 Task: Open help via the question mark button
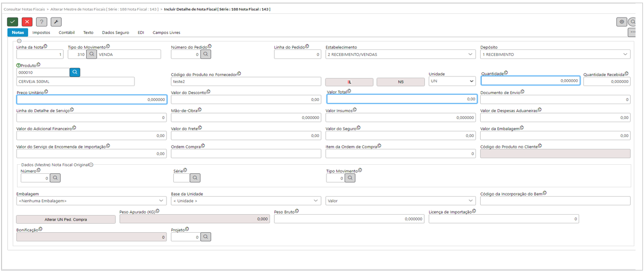tap(41, 22)
